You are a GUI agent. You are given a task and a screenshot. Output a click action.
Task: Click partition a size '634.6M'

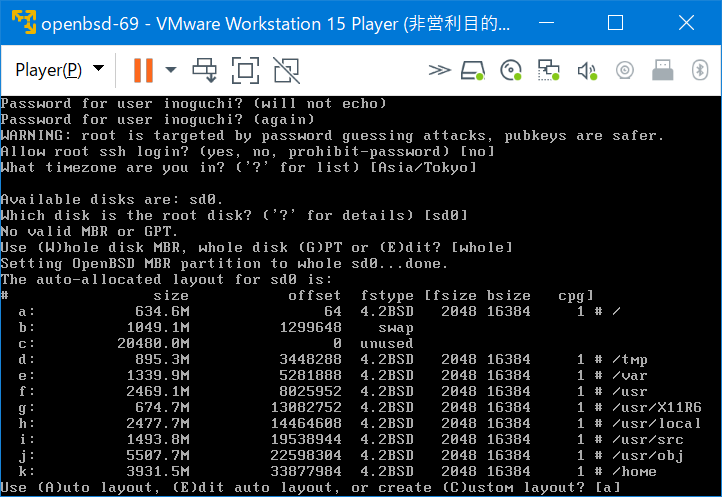162,311
